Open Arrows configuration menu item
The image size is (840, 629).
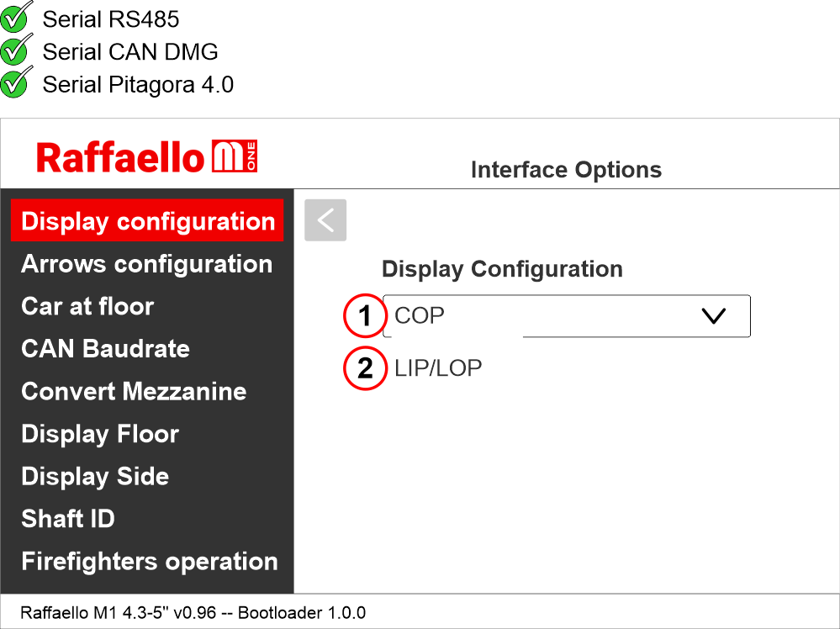coord(146,264)
